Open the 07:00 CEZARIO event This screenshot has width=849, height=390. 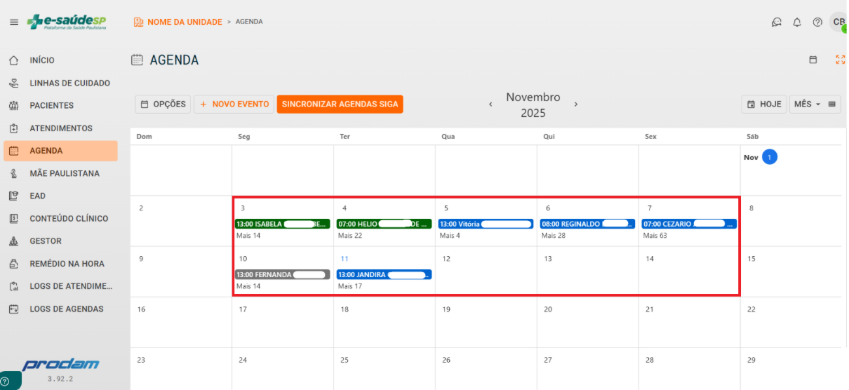click(689, 224)
